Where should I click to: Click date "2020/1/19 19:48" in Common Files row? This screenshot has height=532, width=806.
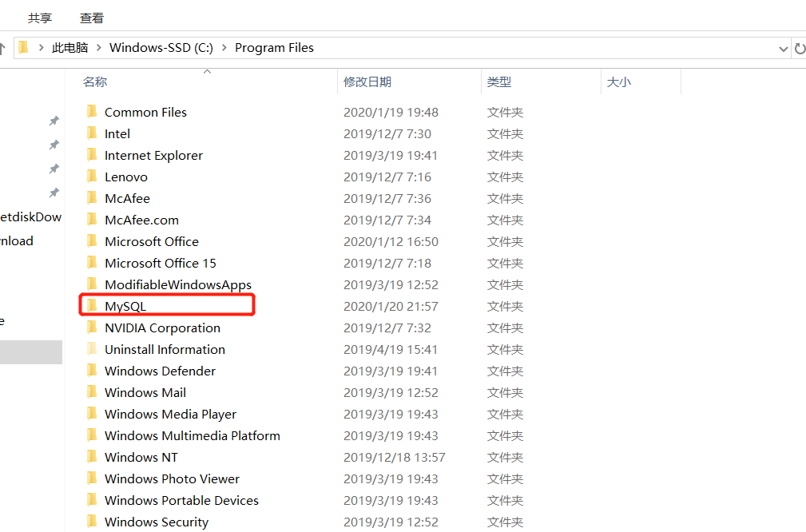pyautogui.click(x=391, y=112)
